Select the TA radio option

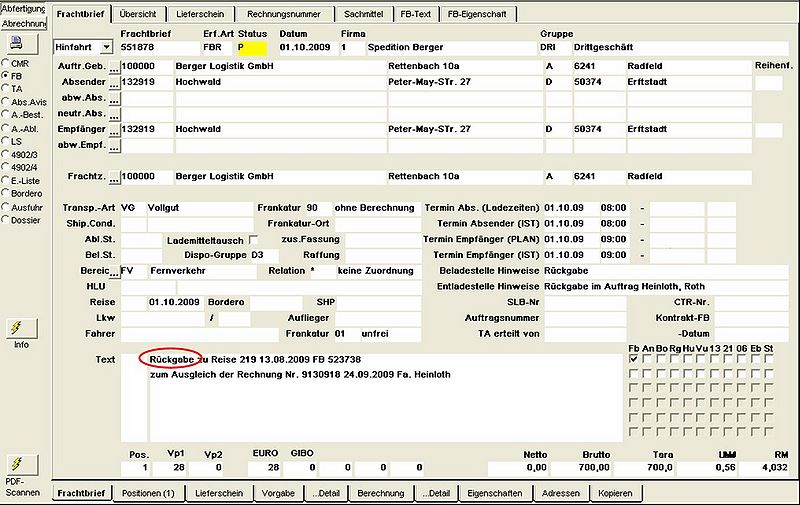(6, 88)
